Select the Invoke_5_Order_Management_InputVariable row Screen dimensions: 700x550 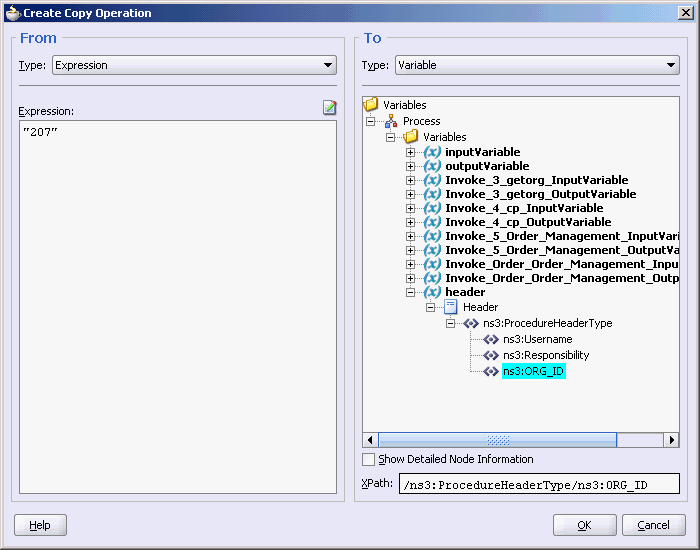562,236
